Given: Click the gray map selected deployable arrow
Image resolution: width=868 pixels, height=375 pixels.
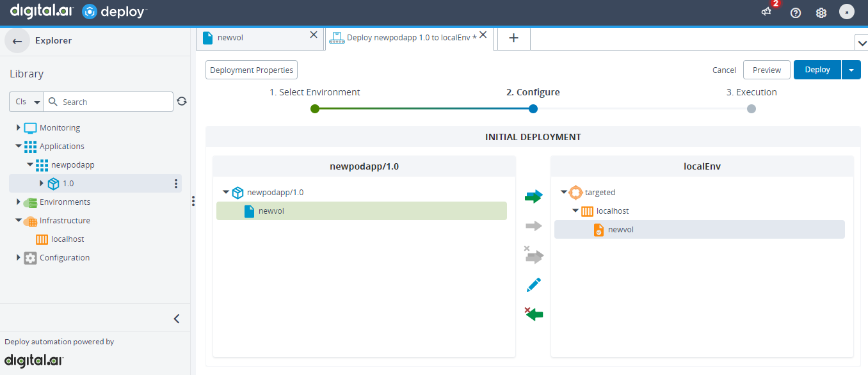Looking at the screenshot, I should [533, 226].
